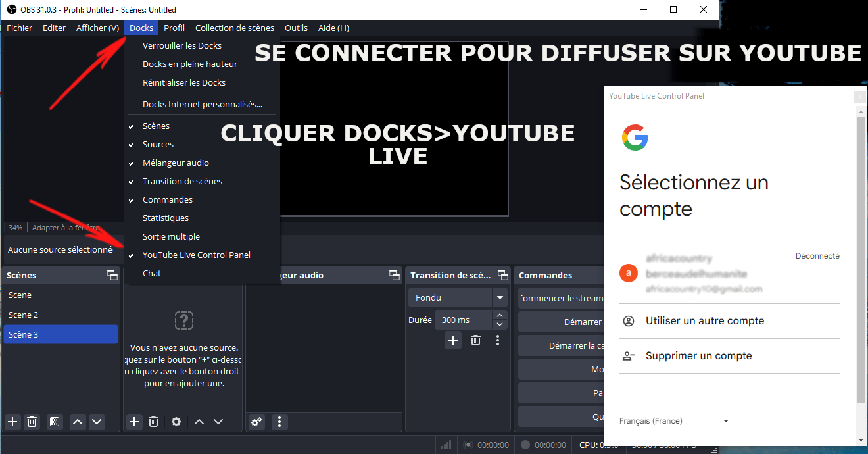The width and height of the screenshot is (868, 454).
Task: Open the Afficher (V) menu
Action: coord(97,28)
